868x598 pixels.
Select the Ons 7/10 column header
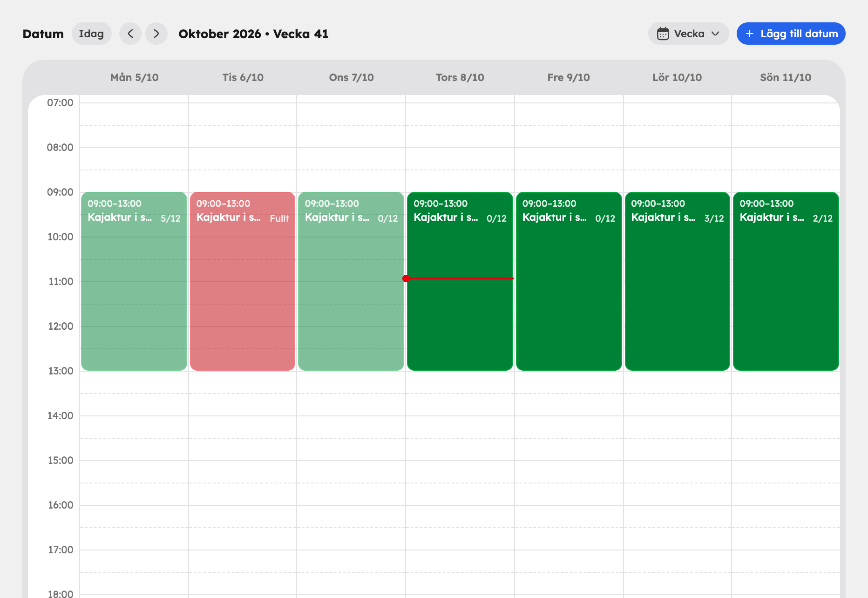click(351, 77)
